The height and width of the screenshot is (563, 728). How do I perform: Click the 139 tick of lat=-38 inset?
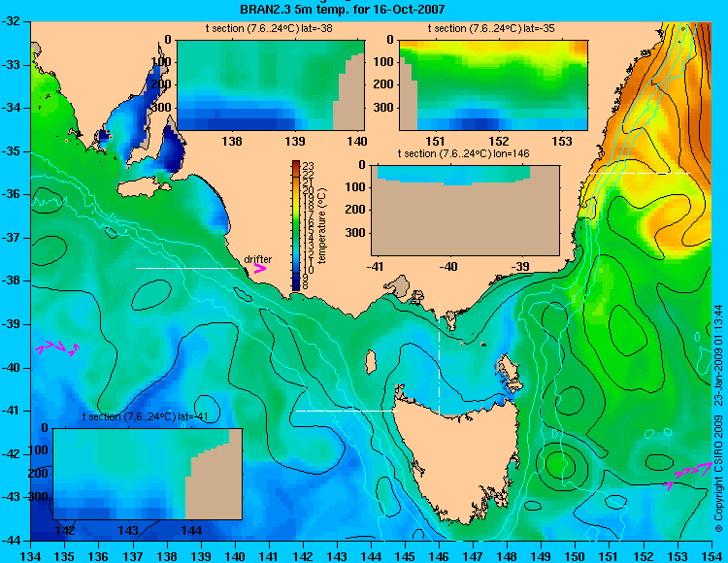tap(295, 141)
